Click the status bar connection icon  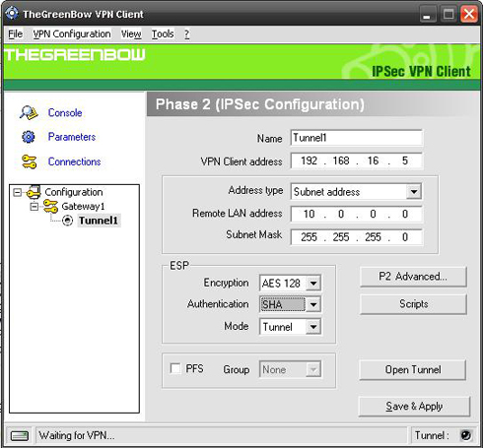20,435
